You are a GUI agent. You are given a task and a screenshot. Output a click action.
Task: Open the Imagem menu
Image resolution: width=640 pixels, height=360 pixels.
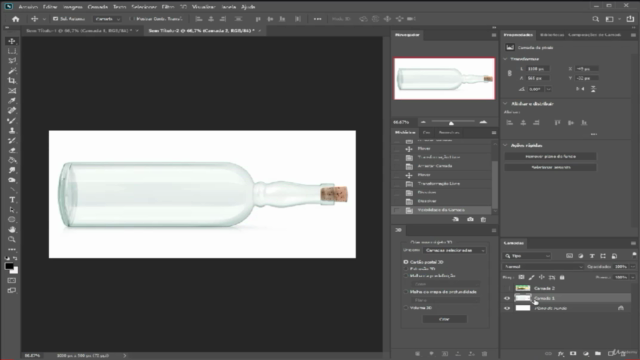tap(73, 7)
